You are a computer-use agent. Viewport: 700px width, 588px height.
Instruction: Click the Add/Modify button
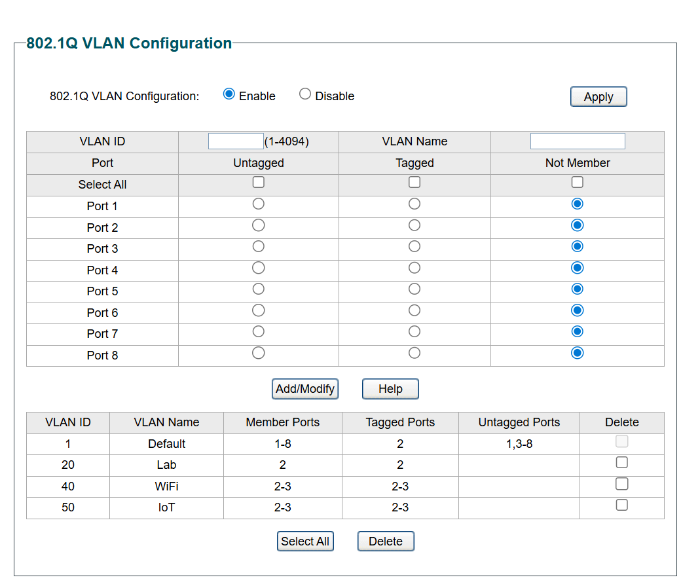[305, 389]
